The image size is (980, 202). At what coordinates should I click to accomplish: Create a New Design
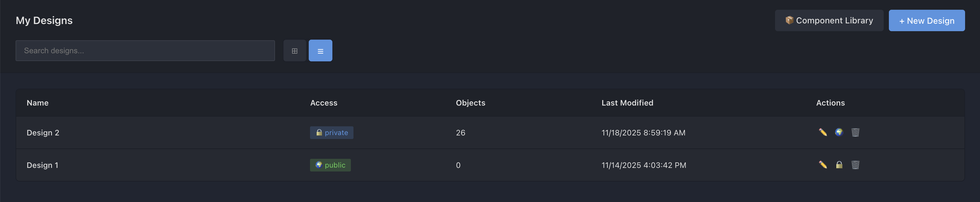(x=926, y=20)
